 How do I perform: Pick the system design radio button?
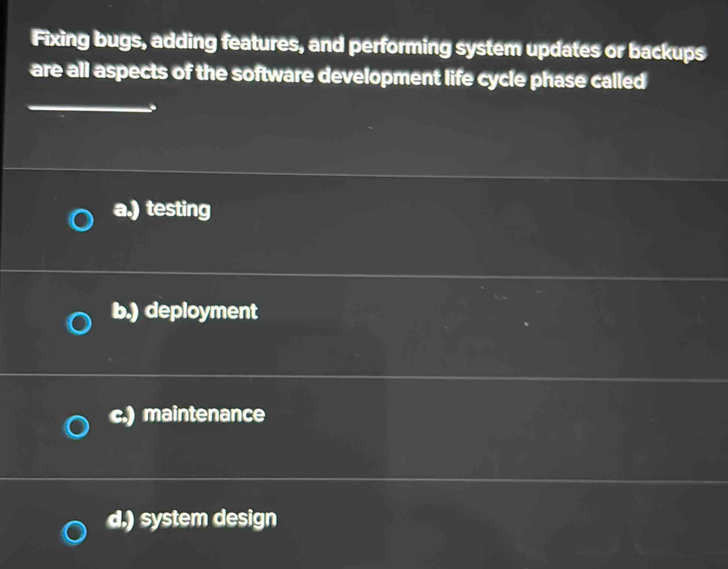[73, 533]
